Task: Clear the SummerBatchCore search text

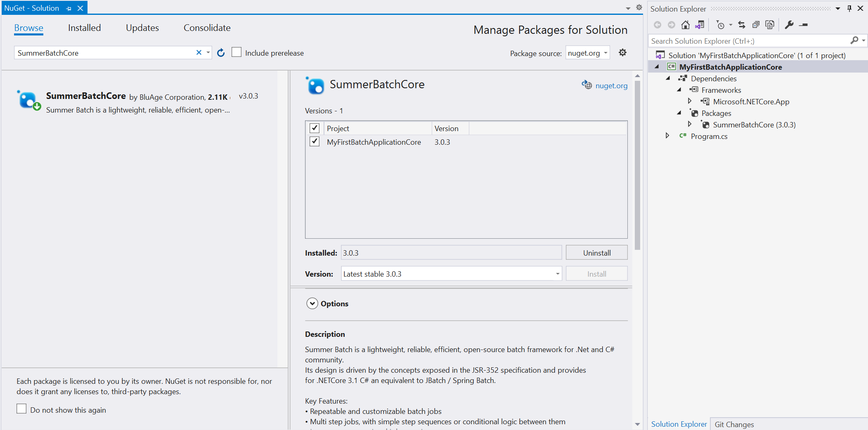Action: click(199, 52)
